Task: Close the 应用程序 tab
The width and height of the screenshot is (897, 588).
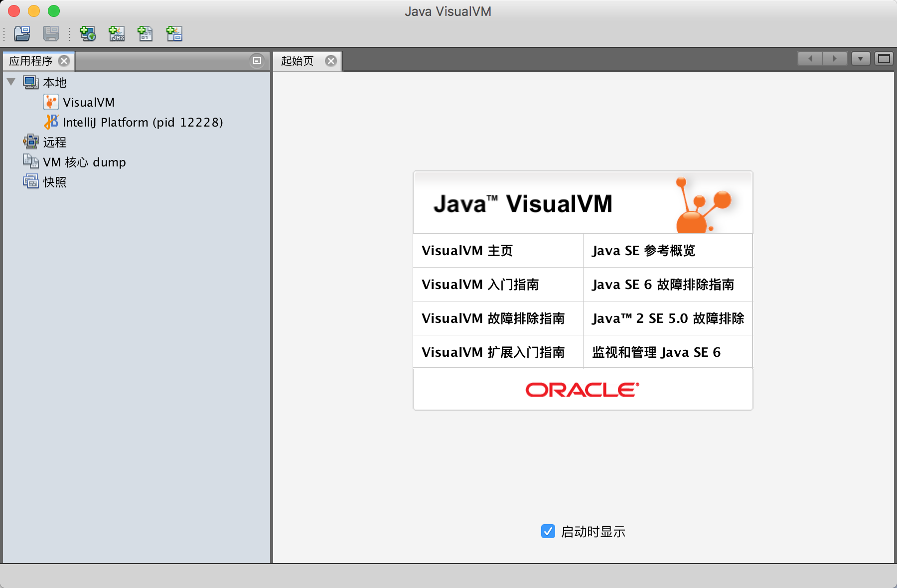Action: point(64,61)
